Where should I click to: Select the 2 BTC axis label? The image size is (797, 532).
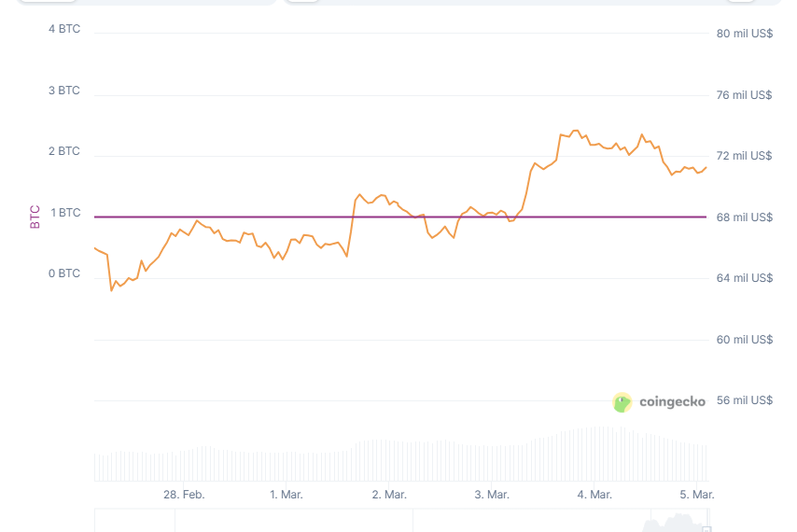64,151
